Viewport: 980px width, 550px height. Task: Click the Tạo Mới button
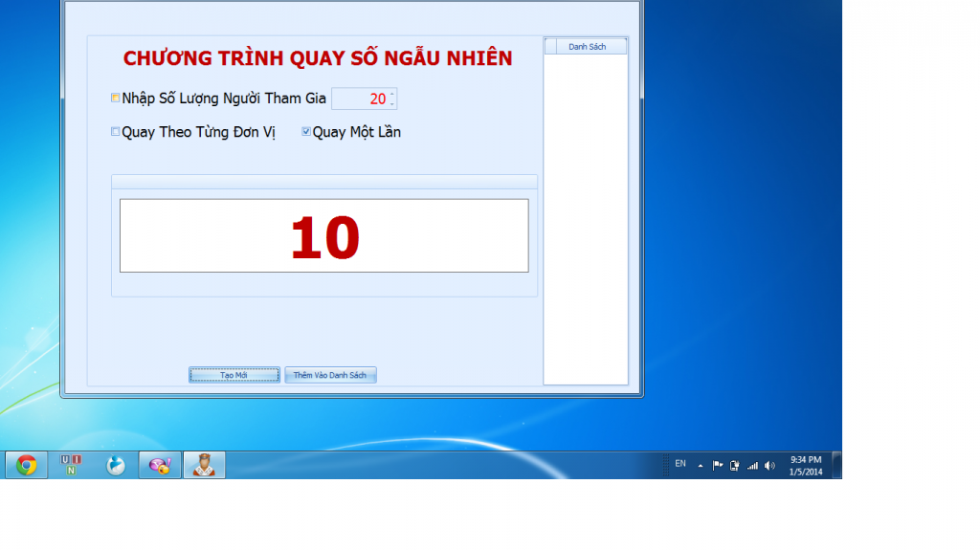[x=234, y=375]
